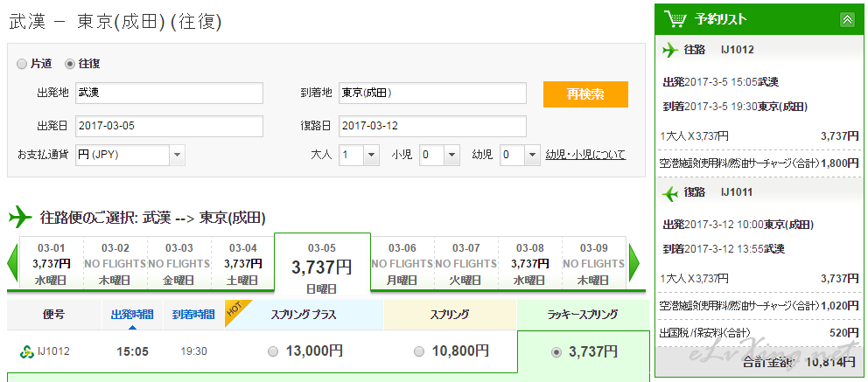This screenshot has width=868, height=382.
Task: Click the 便号 column header
Action: click(x=53, y=315)
